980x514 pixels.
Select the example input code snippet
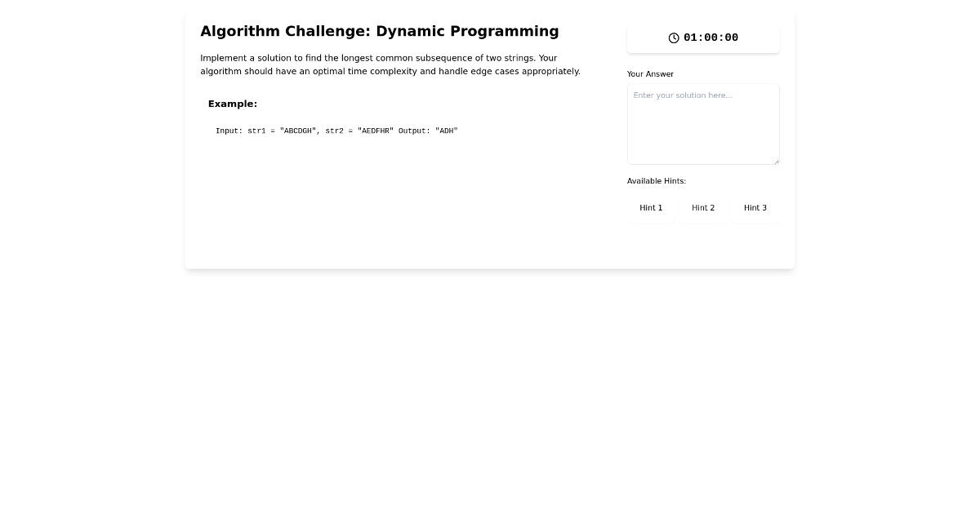(336, 131)
